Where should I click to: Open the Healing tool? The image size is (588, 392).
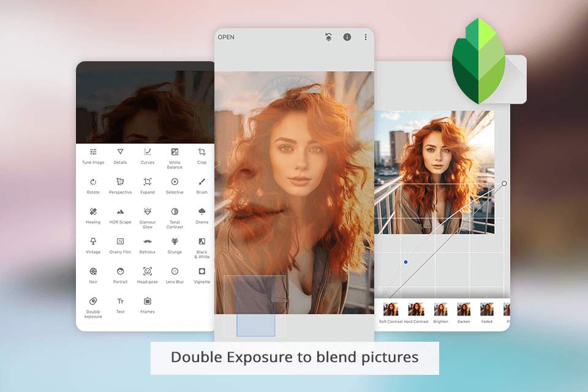(x=93, y=216)
